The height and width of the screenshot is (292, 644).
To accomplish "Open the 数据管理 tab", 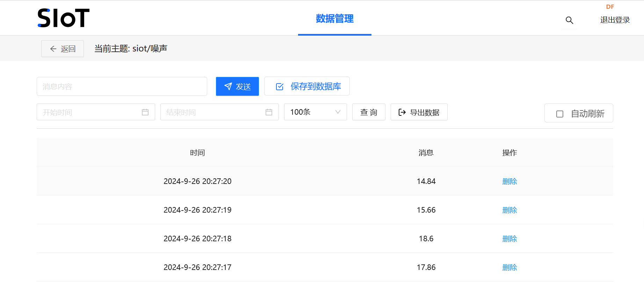I will [x=335, y=19].
